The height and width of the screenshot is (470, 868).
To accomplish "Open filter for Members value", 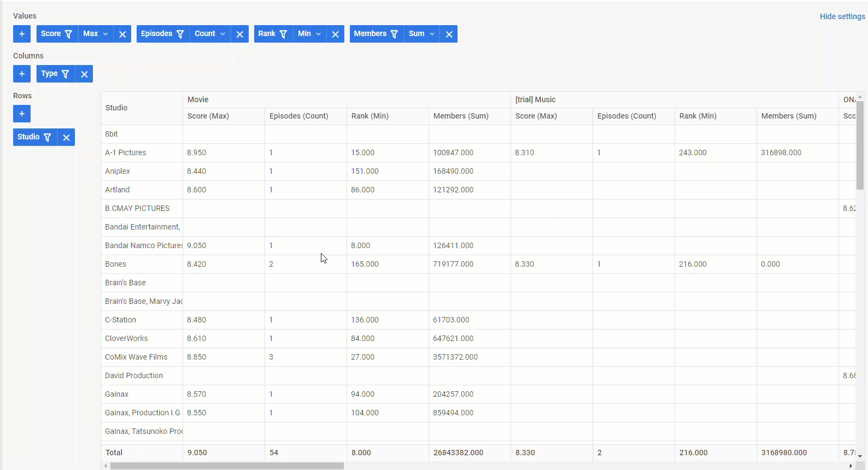I will [394, 34].
